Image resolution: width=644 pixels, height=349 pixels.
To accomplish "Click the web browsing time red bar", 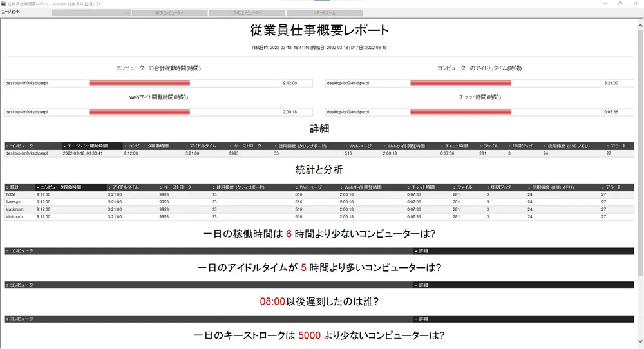I will pos(139,111).
